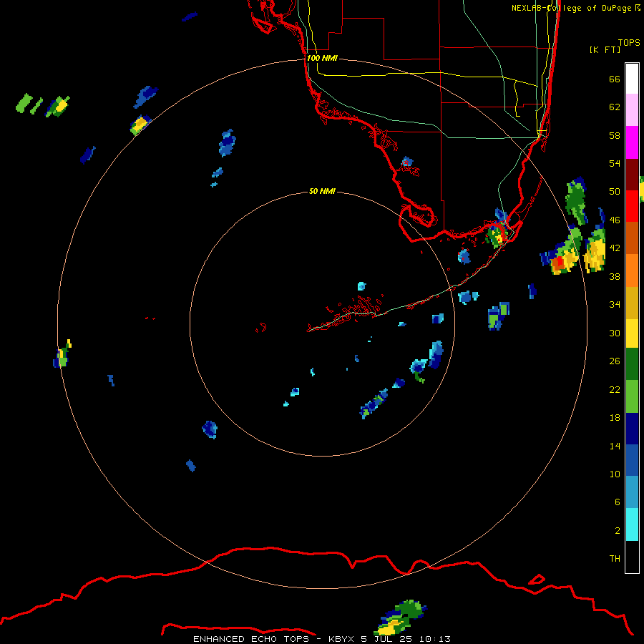Click the 30 legend value
This screenshot has width=644, height=644.
615,333
